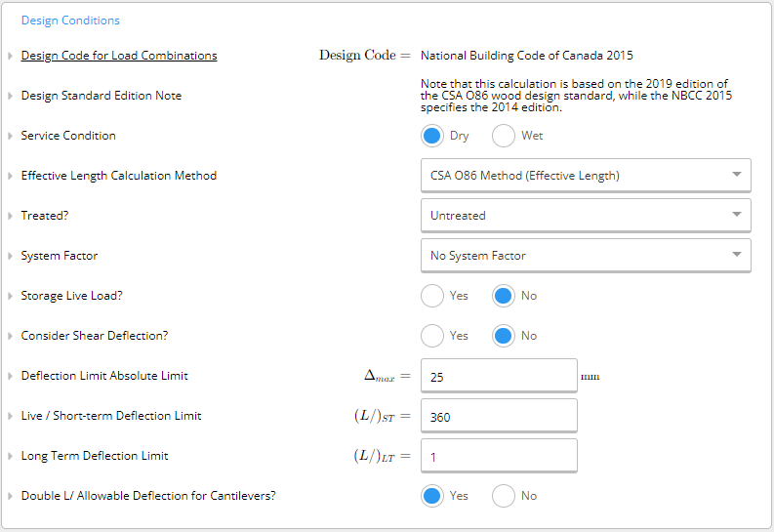The image size is (774, 532).
Task: Open Design Code for Load Combinations link
Action: 119,56
